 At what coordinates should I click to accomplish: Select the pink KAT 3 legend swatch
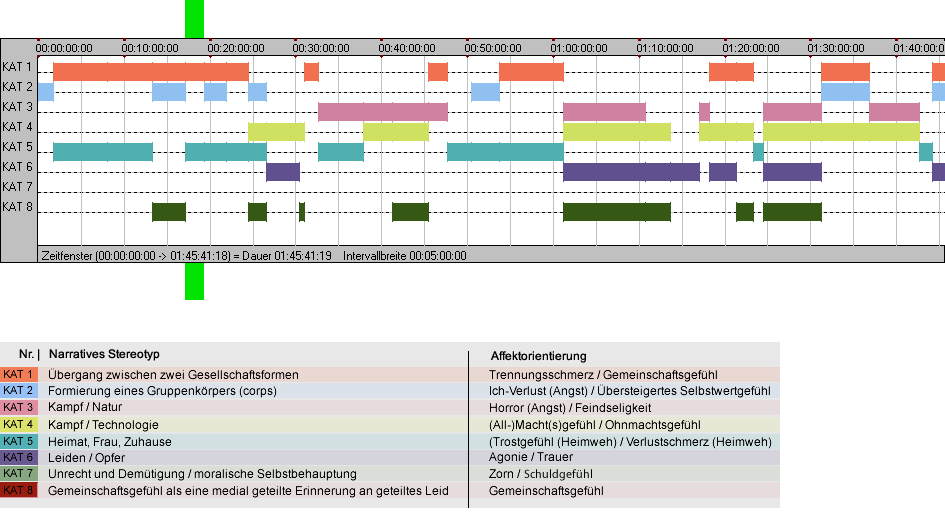coord(19,408)
